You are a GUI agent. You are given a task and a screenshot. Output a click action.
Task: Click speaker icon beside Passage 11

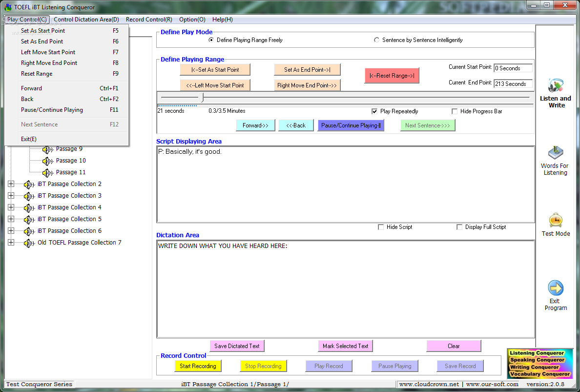pos(48,173)
